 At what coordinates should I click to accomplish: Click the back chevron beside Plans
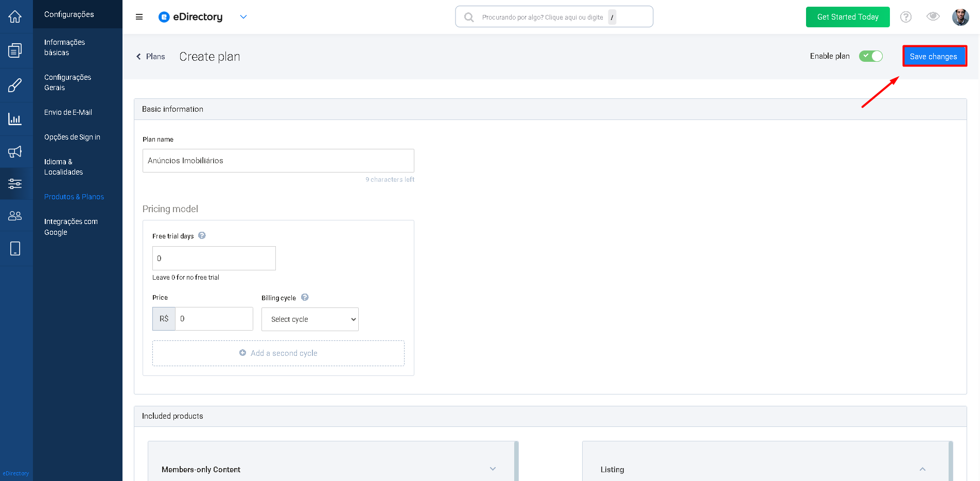click(138, 57)
